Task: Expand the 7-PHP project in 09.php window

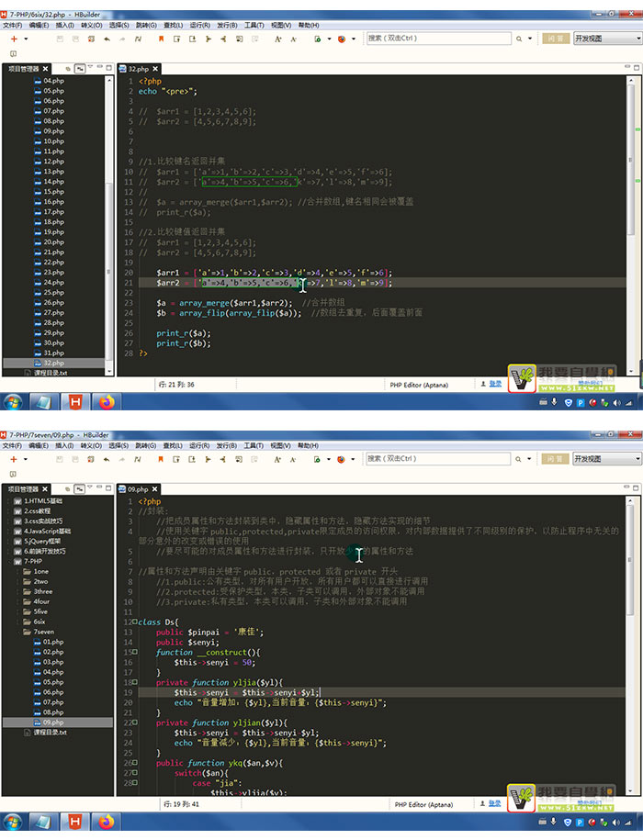Action: 9,562
